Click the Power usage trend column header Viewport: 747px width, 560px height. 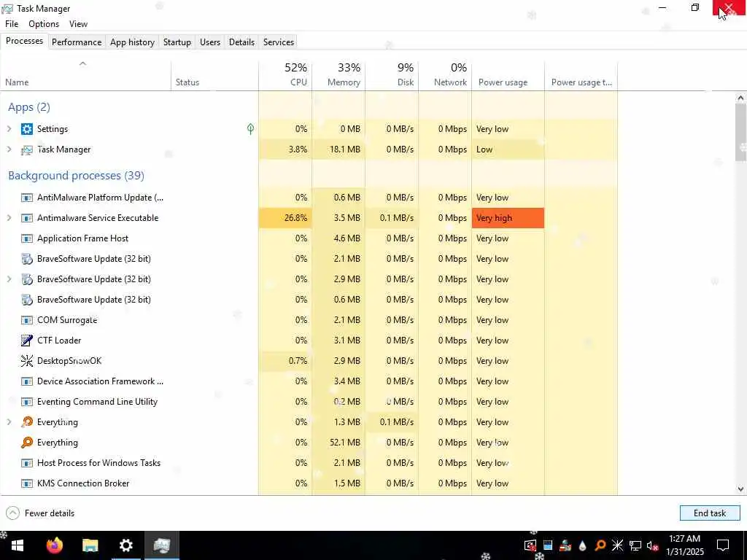coord(581,75)
